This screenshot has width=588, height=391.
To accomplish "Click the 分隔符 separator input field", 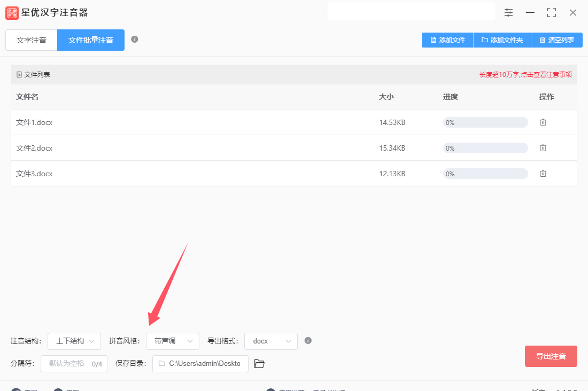I will pyautogui.click(x=74, y=363).
